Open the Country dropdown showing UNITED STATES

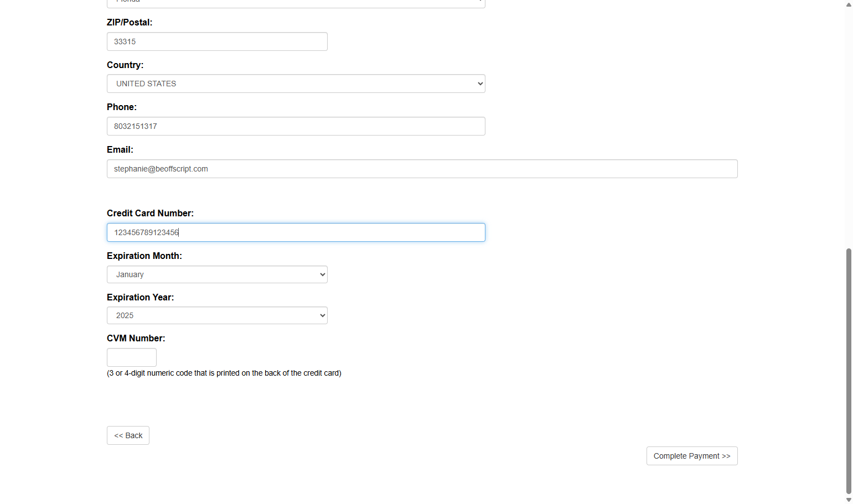pos(296,84)
